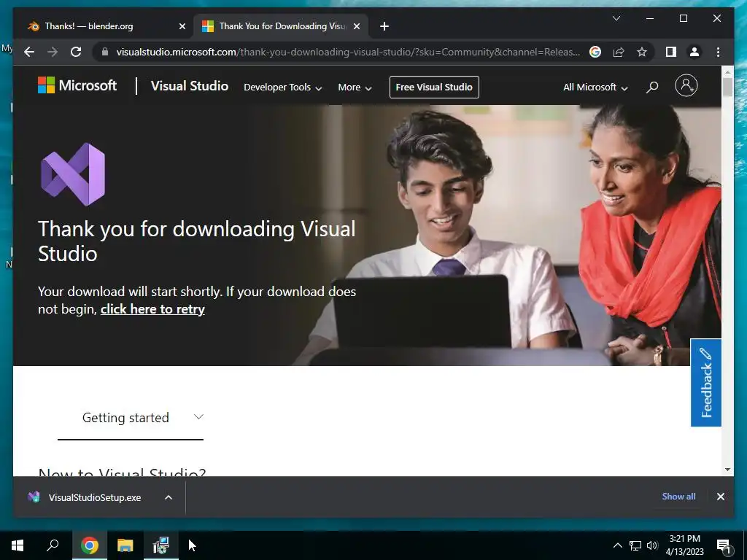Viewport: 747px width, 560px height.
Task: Show hidden system tray icons
Action: (617, 545)
